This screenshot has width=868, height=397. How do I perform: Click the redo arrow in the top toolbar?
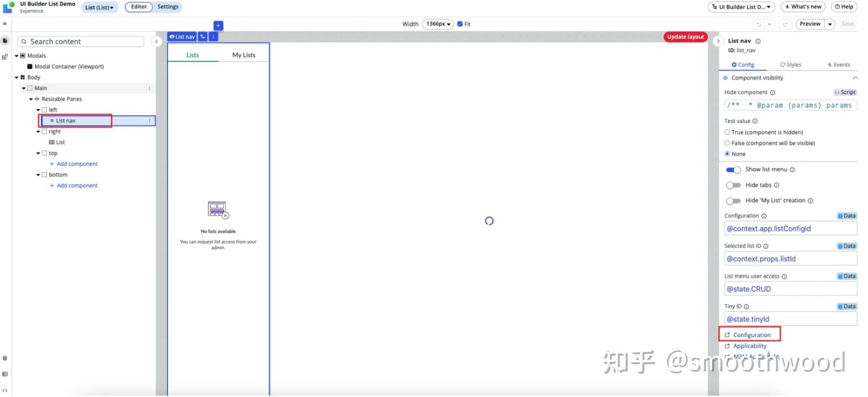785,24
